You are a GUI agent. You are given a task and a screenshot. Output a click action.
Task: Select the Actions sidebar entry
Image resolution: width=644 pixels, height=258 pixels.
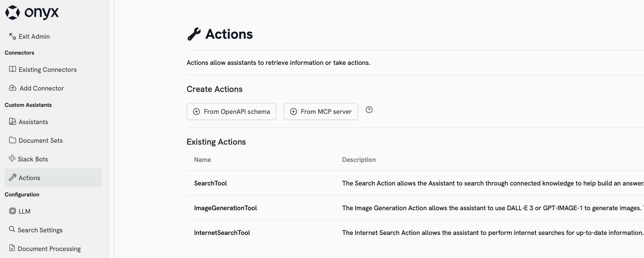pos(29,178)
